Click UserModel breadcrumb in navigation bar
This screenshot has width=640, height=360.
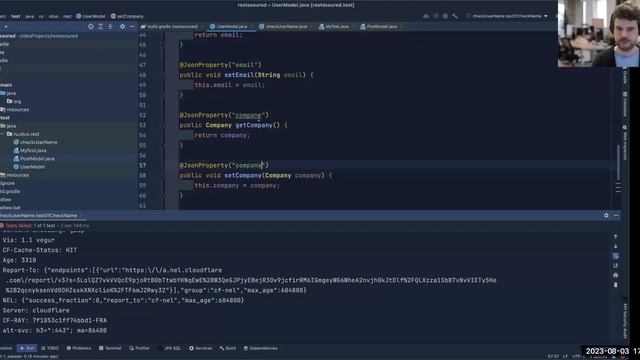(x=91, y=16)
